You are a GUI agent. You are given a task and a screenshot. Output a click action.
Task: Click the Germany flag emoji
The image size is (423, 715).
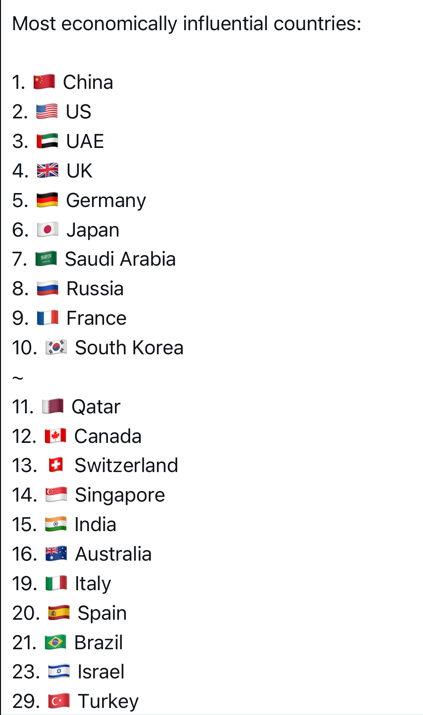coord(47,200)
